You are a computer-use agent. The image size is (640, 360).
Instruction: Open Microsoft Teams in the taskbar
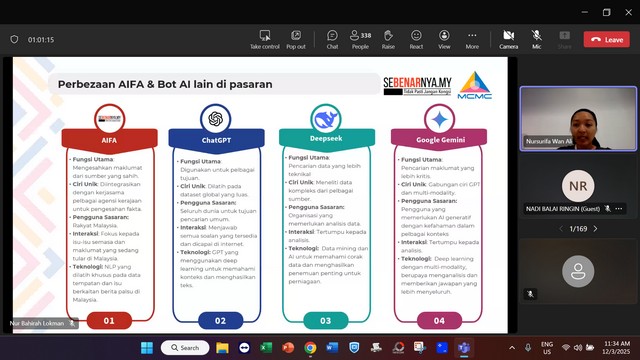[464, 347]
